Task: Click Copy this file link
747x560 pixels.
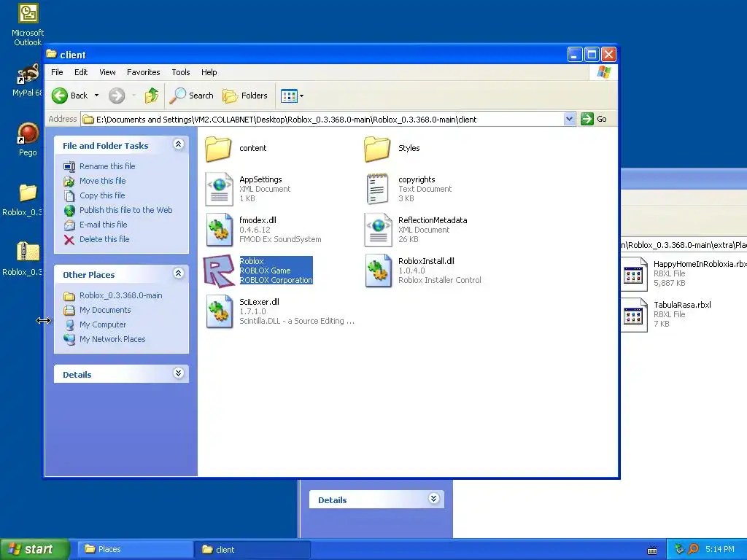Action: pos(102,195)
